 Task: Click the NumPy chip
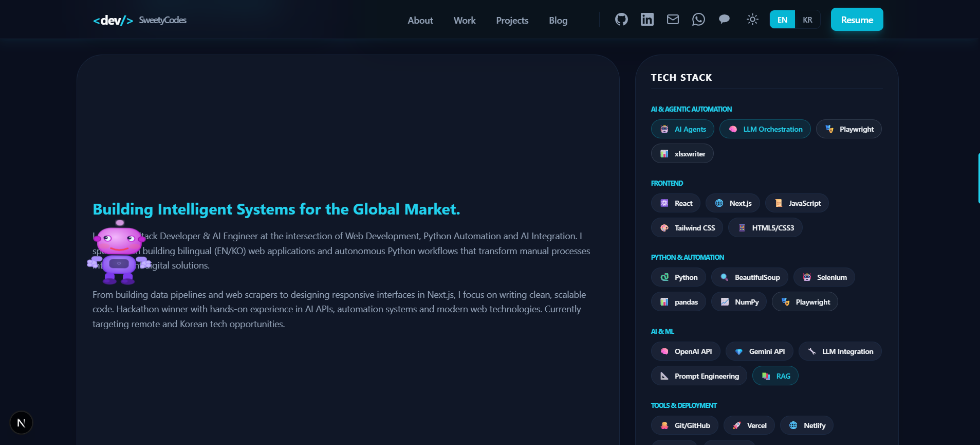point(738,302)
